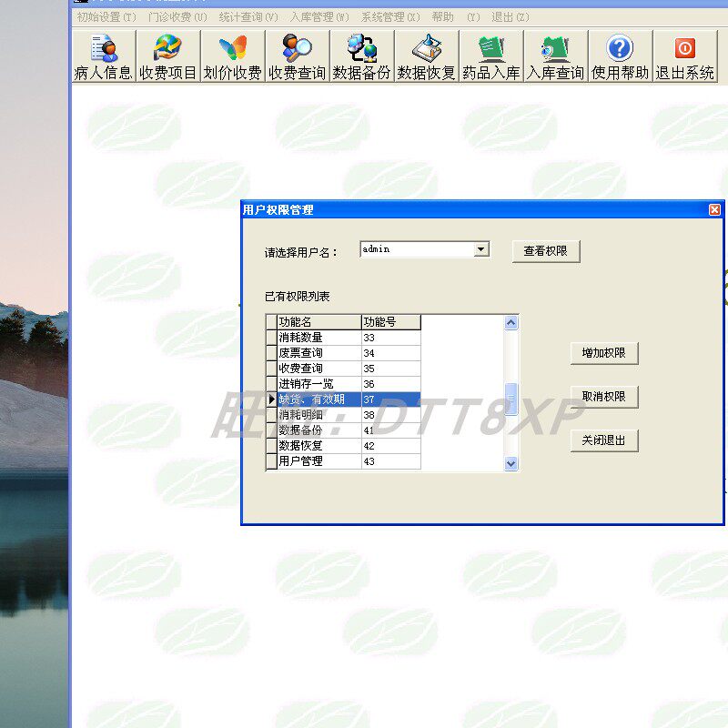Close the 用户权限管理 dialog
This screenshot has height=728, width=728.
pos(714,210)
